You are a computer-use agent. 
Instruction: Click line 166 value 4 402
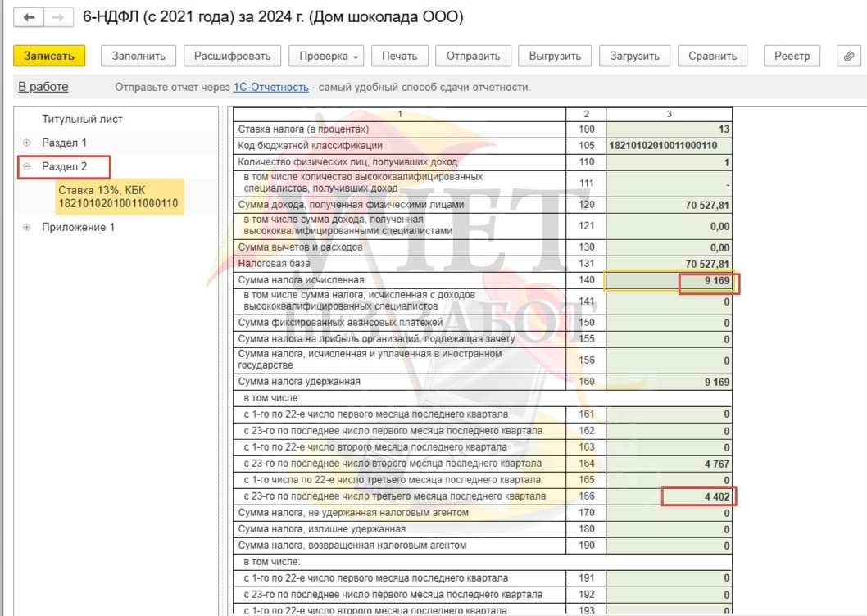669,496
